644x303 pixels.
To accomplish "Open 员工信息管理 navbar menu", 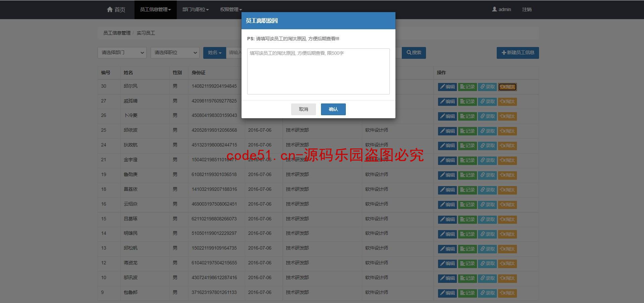I will [x=155, y=9].
